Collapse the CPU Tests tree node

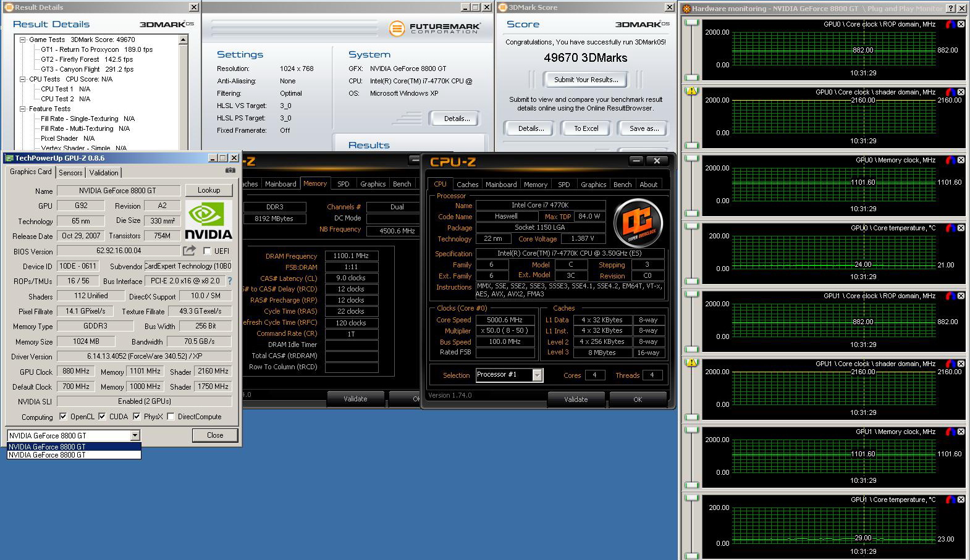(x=22, y=79)
